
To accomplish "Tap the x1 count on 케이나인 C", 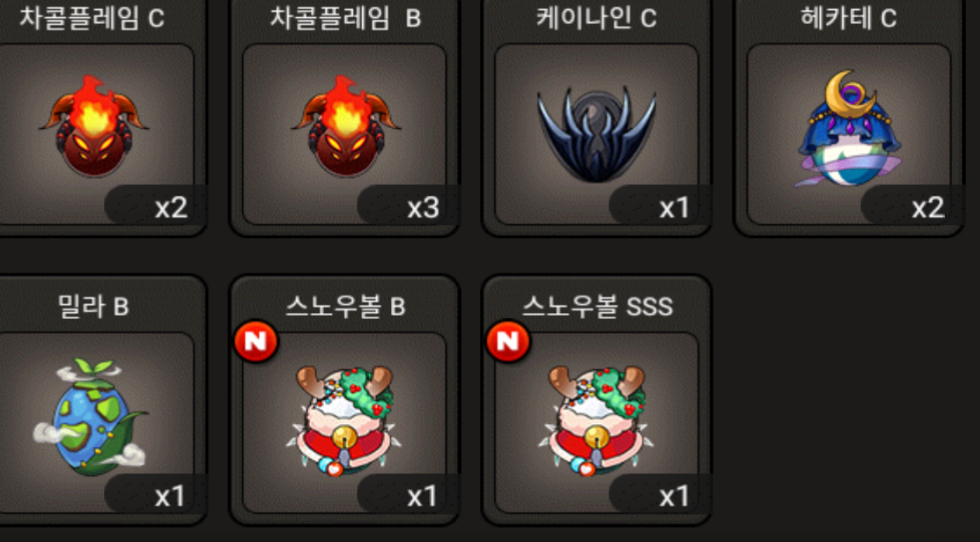I will pyautogui.click(x=675, y=208).
